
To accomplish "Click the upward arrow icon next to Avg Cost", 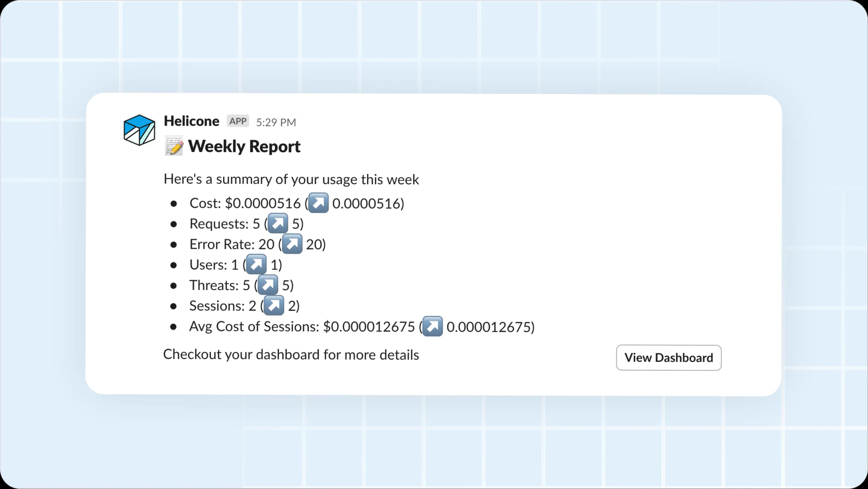I will [432, 326].
